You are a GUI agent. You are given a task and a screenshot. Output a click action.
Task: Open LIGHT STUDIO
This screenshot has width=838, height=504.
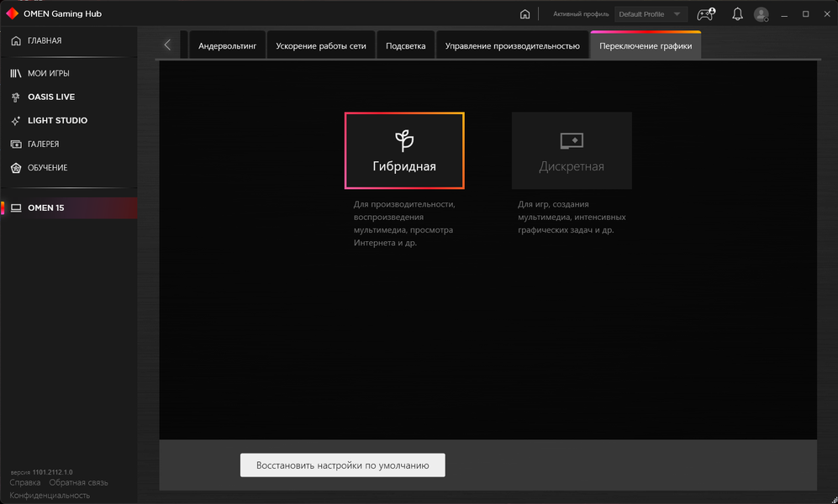click(x=68, y=121)
